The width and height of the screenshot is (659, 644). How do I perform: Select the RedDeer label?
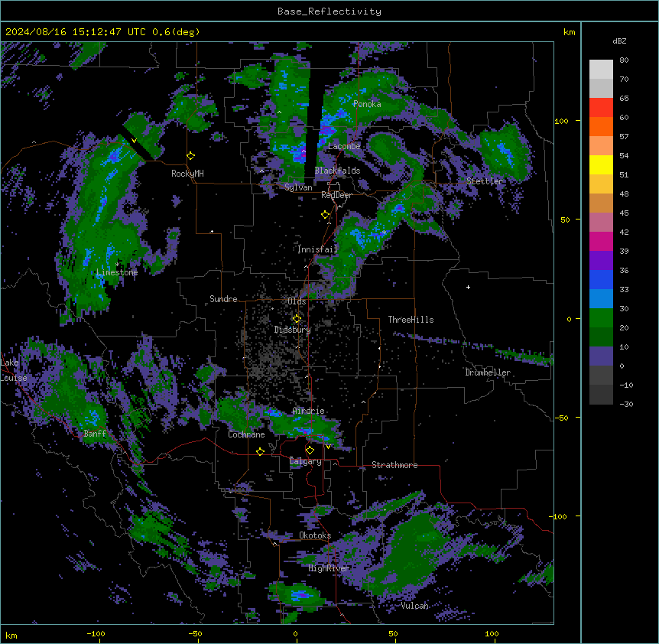point(336,195)
